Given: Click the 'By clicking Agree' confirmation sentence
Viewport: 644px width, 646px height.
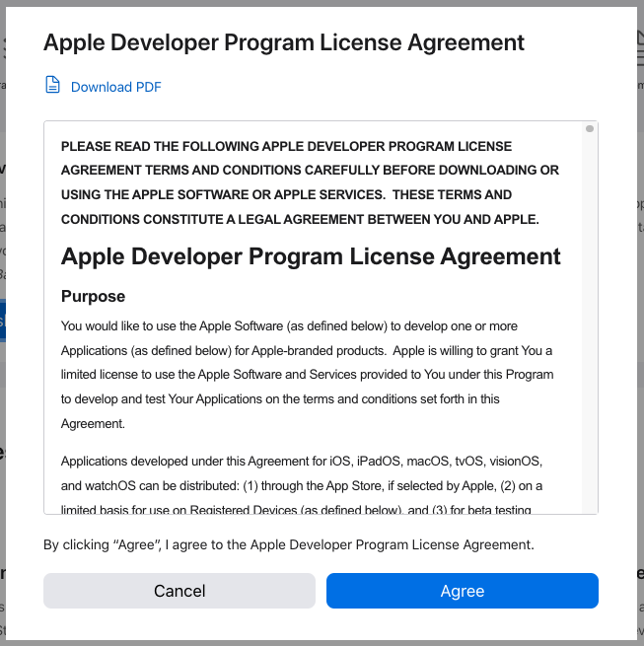Looking at the screenshot, I should (x=289, y=544).
